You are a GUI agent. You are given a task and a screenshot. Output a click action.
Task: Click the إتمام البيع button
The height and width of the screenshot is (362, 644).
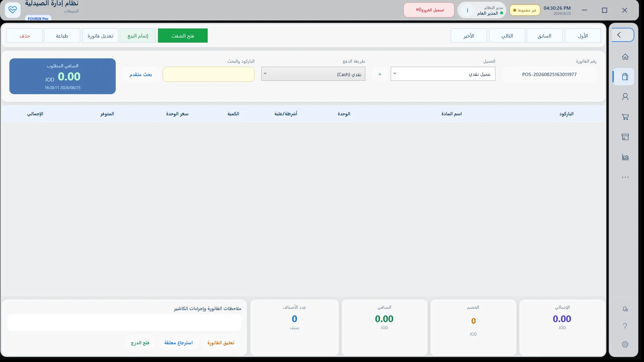138,36
